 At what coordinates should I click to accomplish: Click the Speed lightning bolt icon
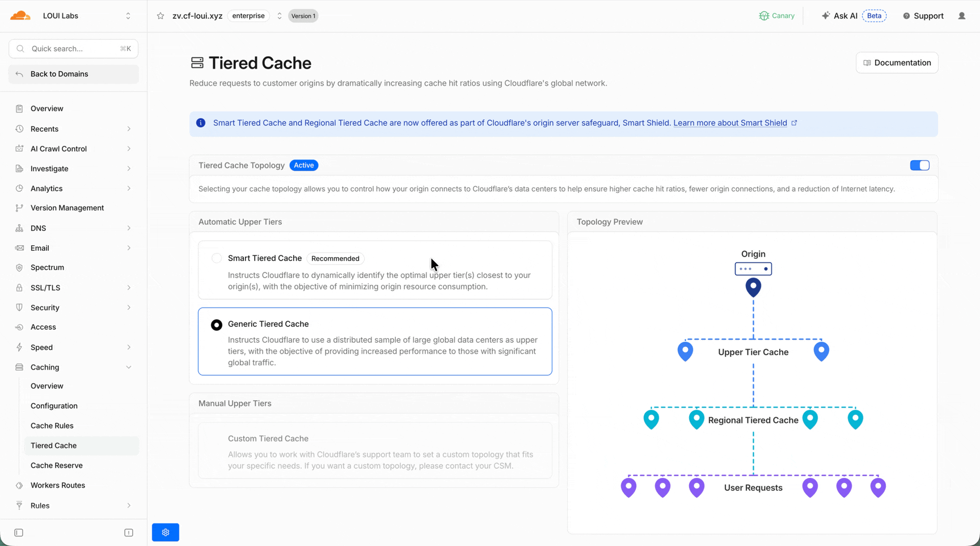pyautogui.click(x=19, y=347)
